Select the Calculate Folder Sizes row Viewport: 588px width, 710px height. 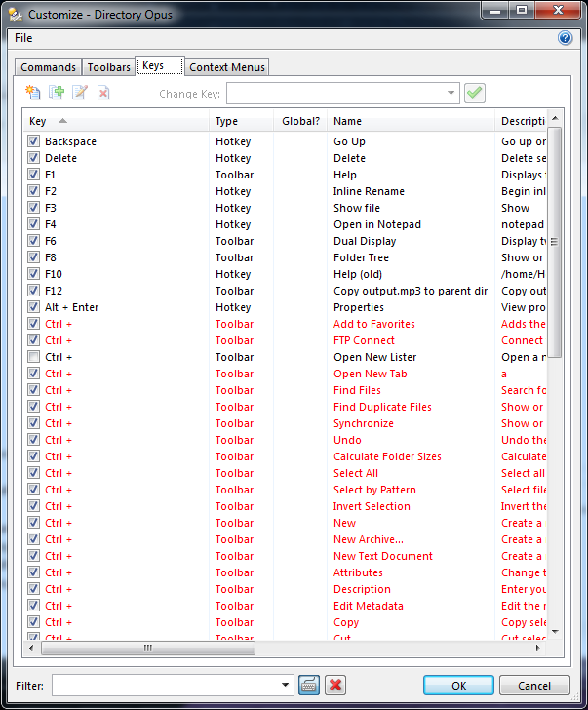coord(285,456)
